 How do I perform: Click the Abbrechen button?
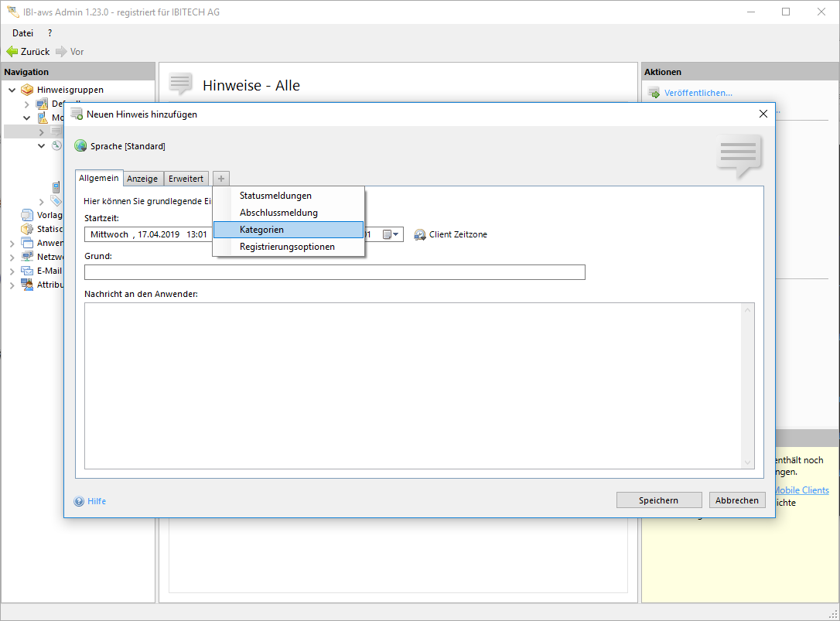[x=736, y=500]
